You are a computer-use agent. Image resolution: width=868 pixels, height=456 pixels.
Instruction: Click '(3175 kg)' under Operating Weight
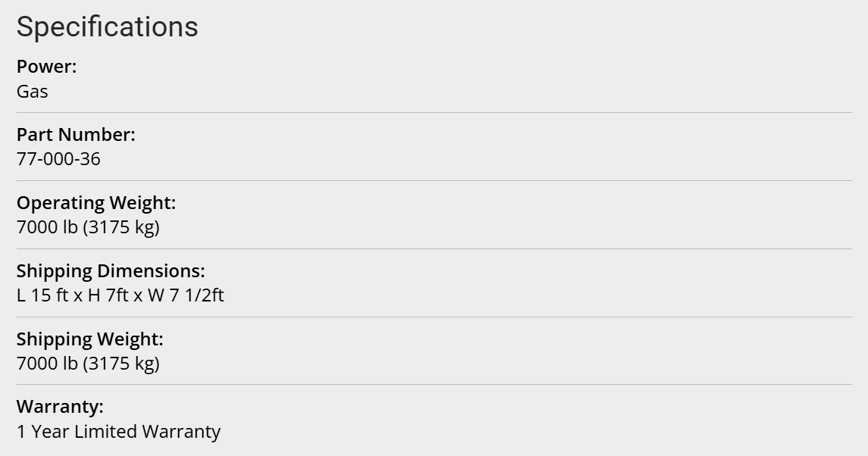121,227
